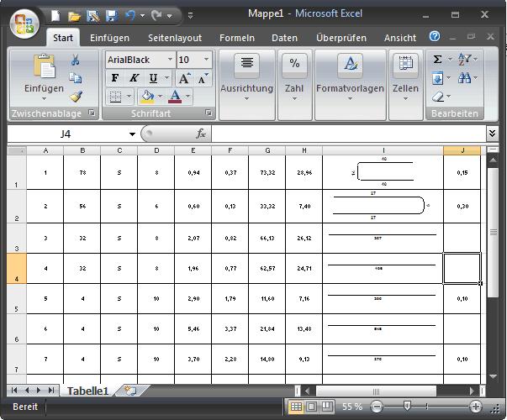The image size is (507, 420).
Task: Click the formula bar input field
Action: coord(349,134)
